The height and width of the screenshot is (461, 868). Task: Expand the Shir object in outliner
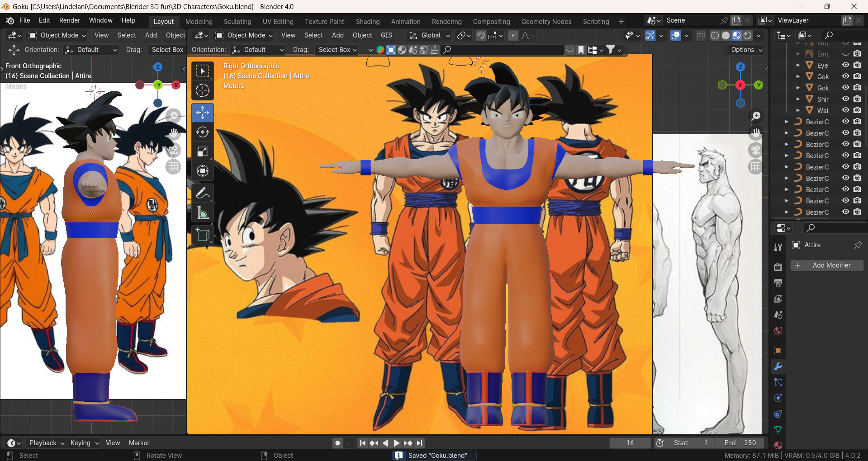click(798, 99)
